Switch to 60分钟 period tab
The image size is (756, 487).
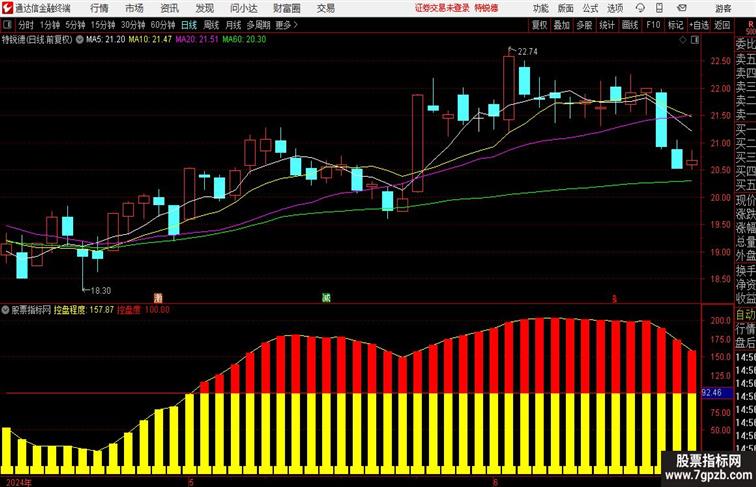(x=163, y=25)
